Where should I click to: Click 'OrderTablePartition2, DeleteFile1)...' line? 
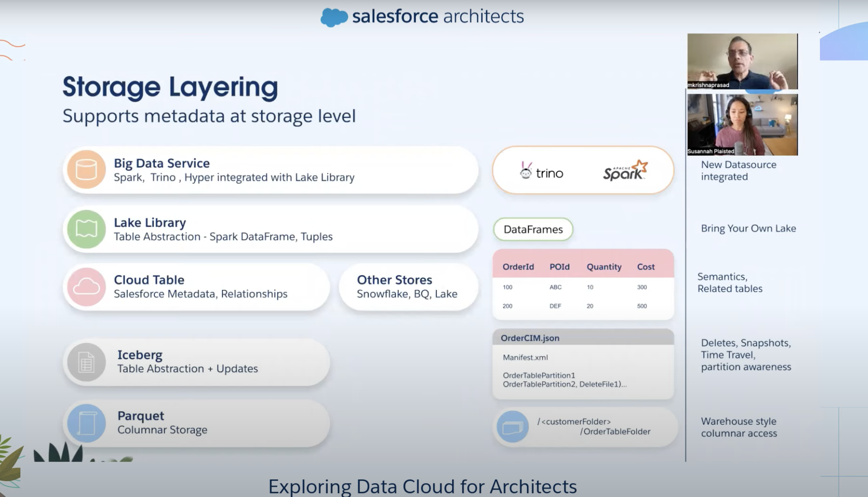(x=565, y=384)
